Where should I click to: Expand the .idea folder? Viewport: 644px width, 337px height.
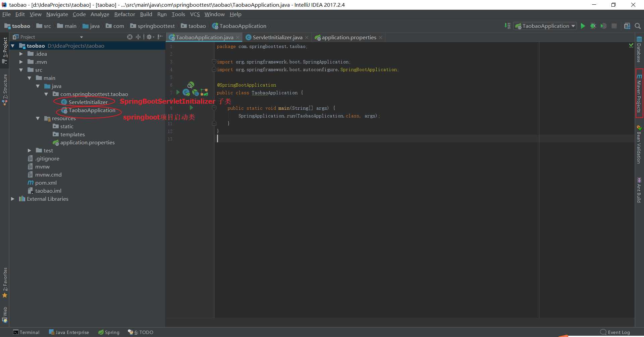(x=21, y=54)
